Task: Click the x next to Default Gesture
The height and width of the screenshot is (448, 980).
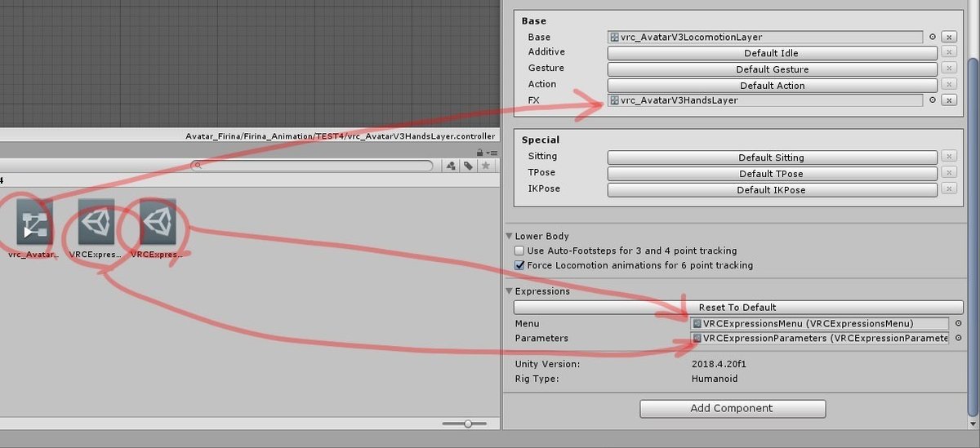Action: tap(948, 69)
